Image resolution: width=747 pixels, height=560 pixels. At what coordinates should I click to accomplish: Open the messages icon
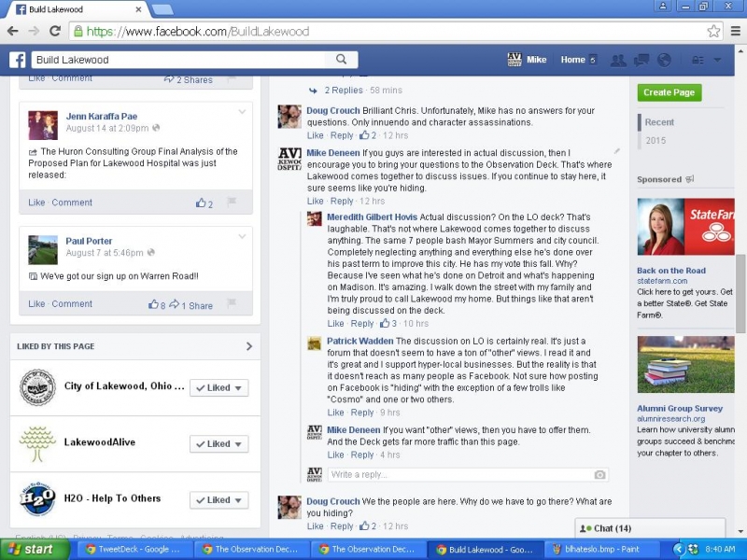(x=641, y=60)
